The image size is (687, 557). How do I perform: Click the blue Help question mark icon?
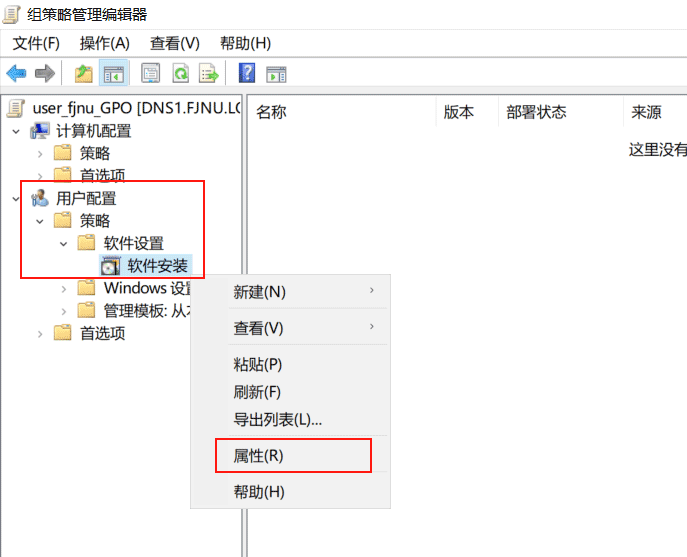pos(247,73)
